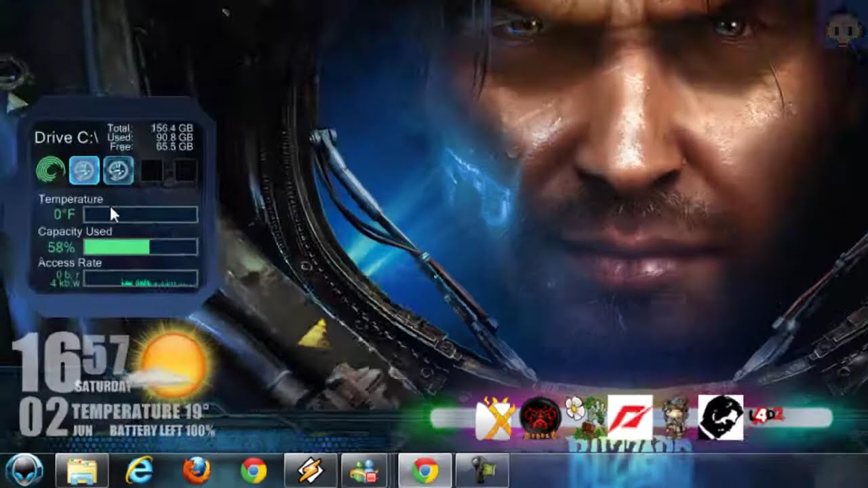The width and height of the screenshot is (868, 488).
Task: Click the '58%' capacity value
Action: (61, 247)
